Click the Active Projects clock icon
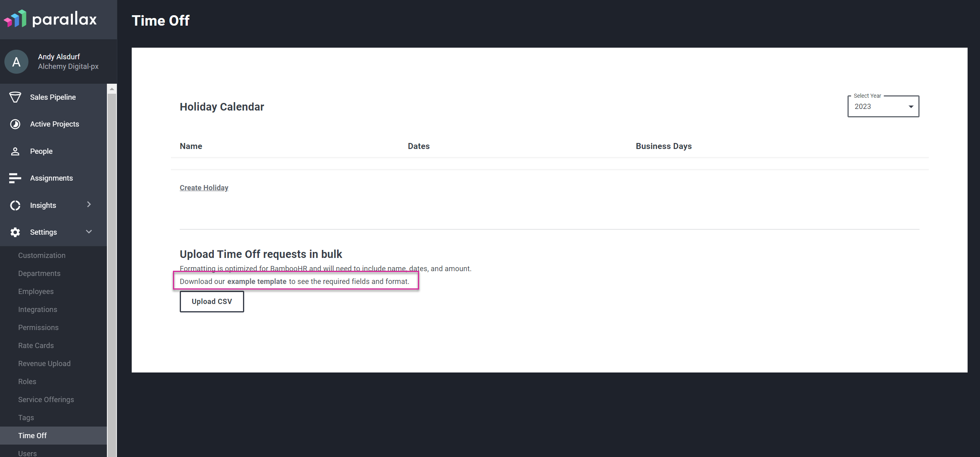This screenshot has height=457, width=980. pos(15,124)
